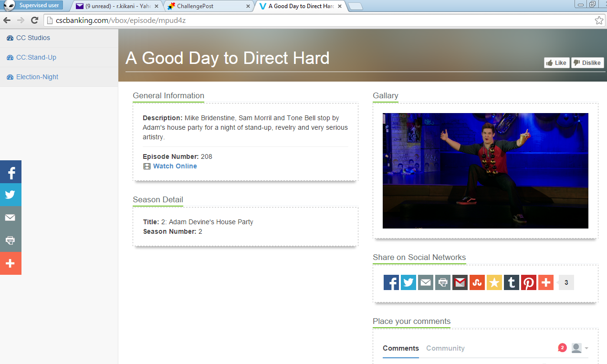Viewport: 607px width, 364px height.
Task: Select the Community tab
Action: click(x=445, y=348)
